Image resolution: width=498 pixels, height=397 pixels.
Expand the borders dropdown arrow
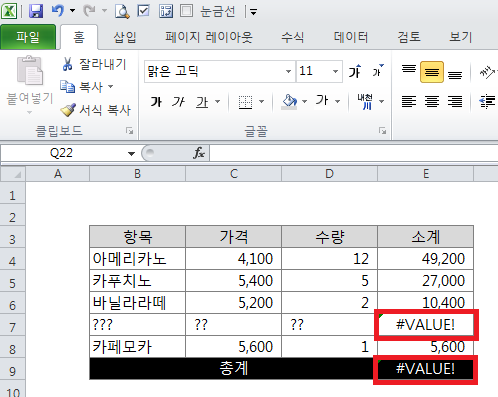pyautogui.click(x=262, y=101)
